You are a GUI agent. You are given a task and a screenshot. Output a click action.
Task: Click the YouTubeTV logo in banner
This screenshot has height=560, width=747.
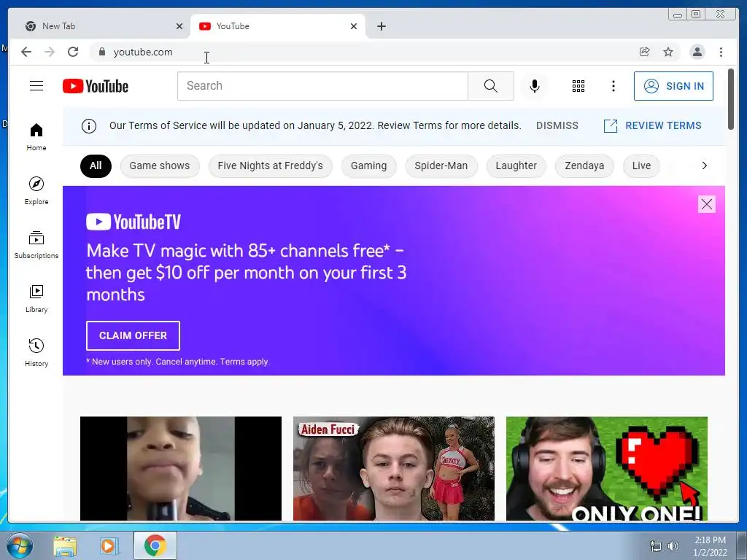(133, 222)
